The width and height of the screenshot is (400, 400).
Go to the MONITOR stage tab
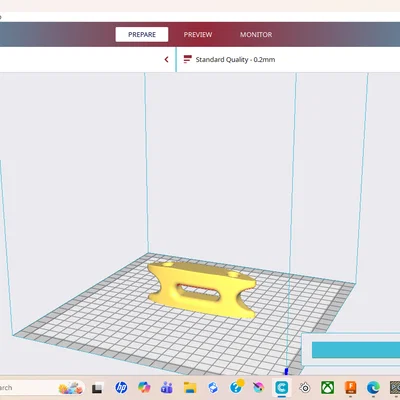coord(256,35)
